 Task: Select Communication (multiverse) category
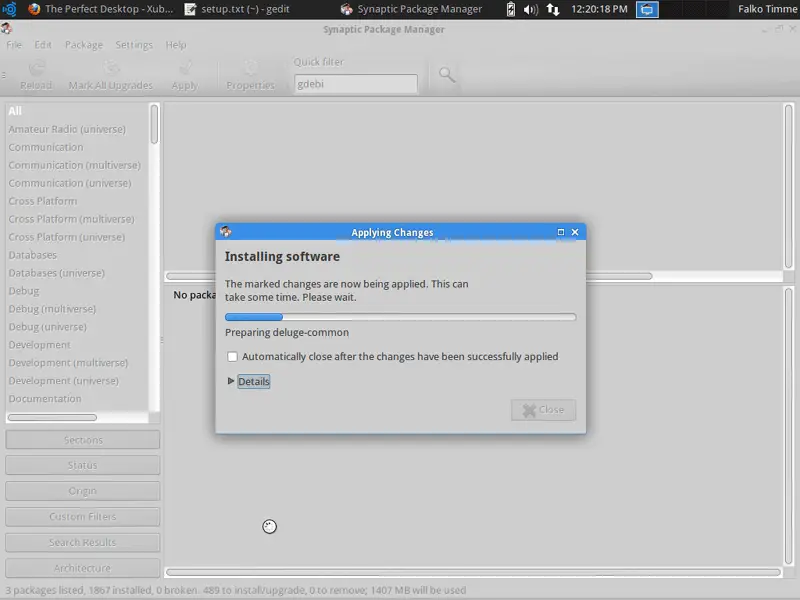tap(77, 165)
